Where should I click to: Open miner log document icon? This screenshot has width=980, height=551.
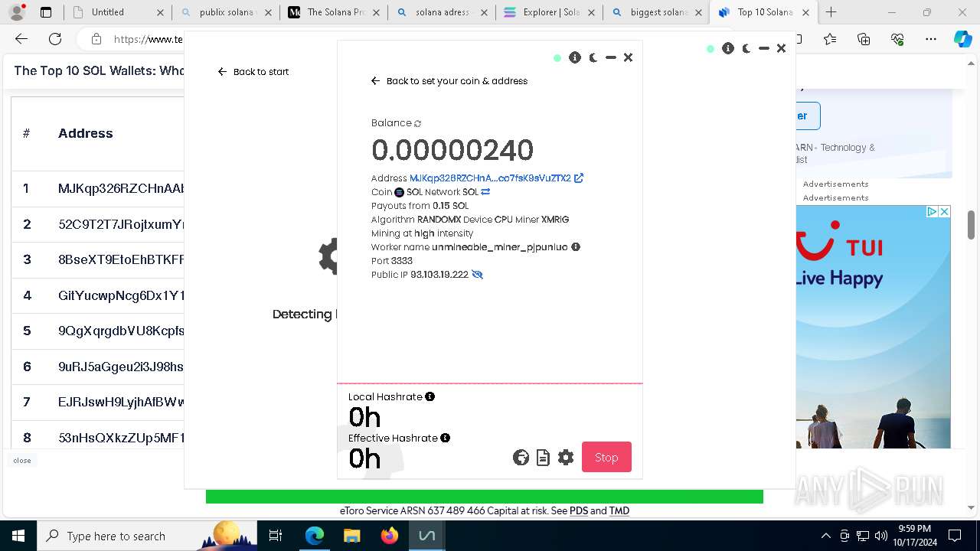[543, 458]
